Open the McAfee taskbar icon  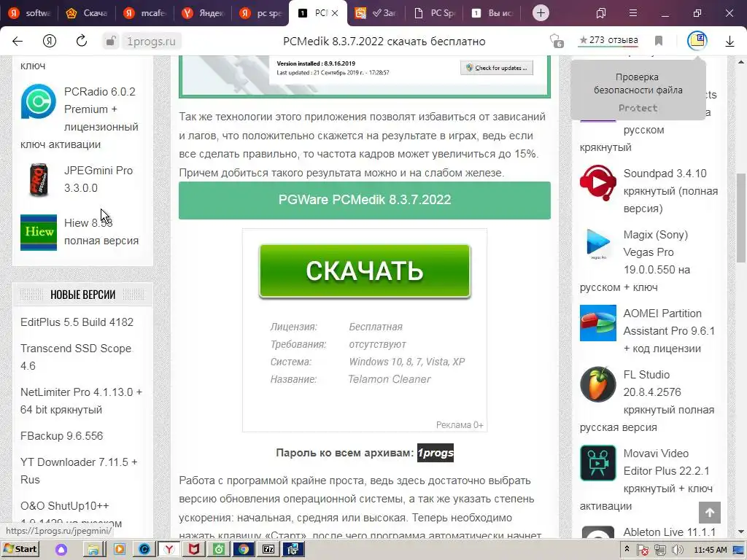[193, 550]
